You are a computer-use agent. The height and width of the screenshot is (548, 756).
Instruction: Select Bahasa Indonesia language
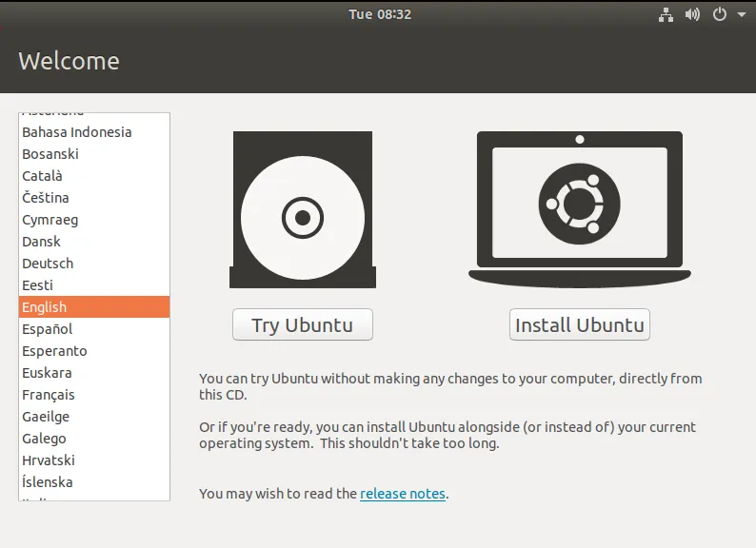point(94,132)
